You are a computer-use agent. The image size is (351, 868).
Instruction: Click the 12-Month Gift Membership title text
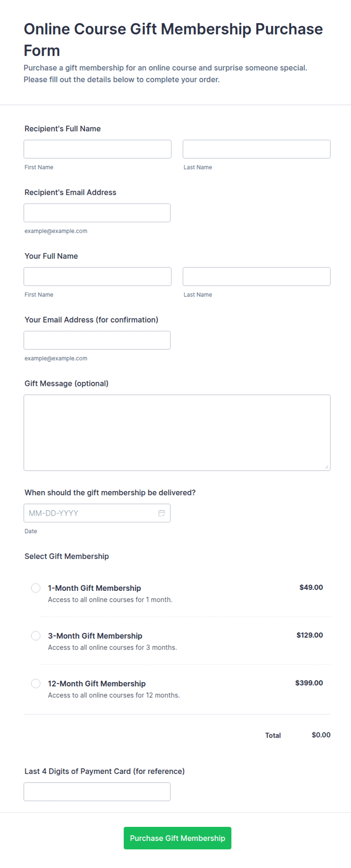pos(97,684)
